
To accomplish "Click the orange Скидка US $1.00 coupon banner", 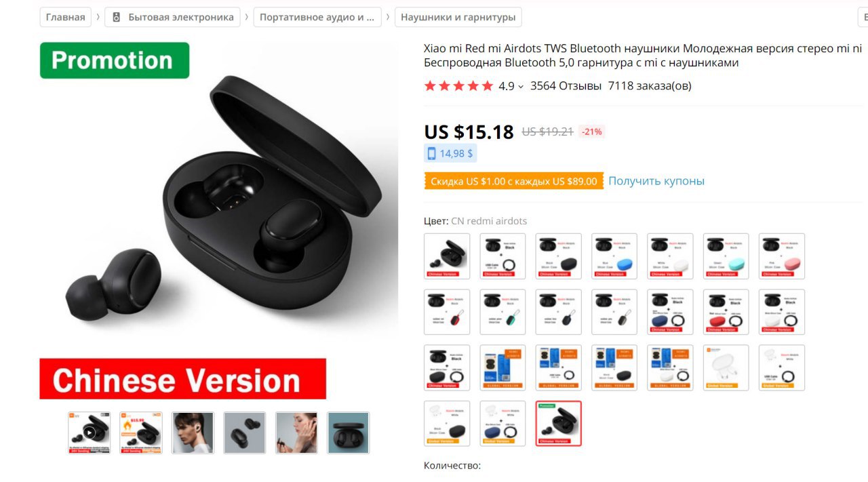I will pyautogui.click(x=513, y=181).
